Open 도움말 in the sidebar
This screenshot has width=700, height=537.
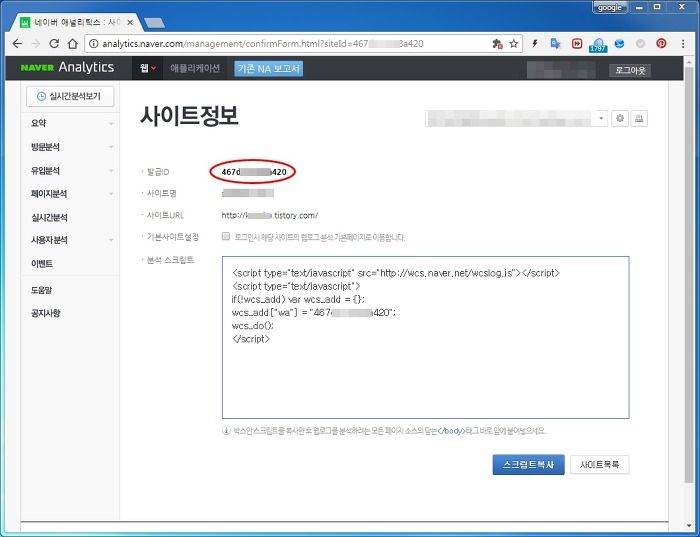(x=42, y=290)
